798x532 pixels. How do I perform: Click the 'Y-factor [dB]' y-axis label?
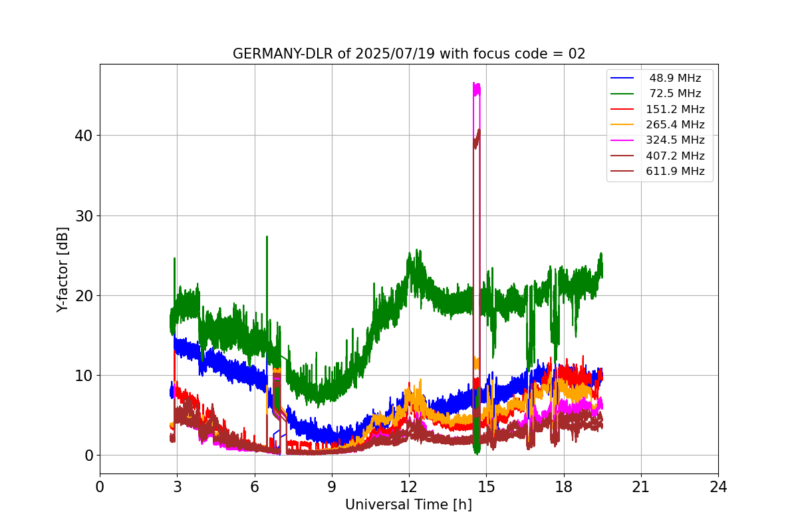(x=63, y=269)
